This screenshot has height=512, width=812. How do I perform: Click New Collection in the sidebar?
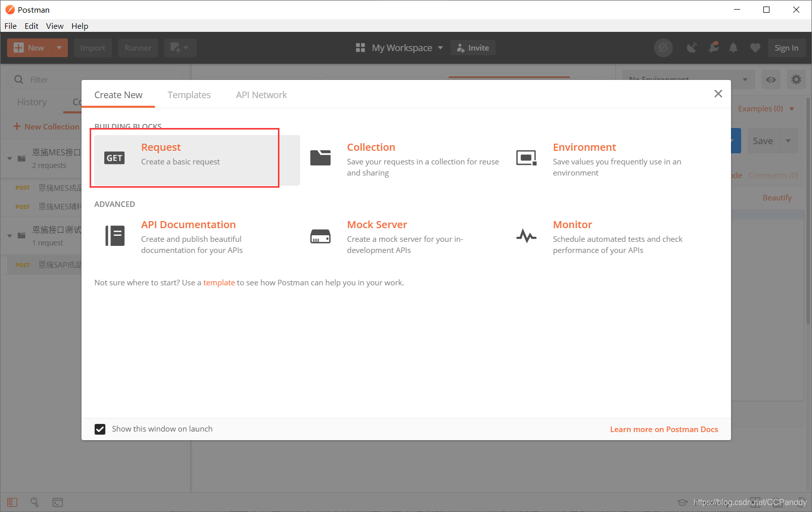point(47,126)
